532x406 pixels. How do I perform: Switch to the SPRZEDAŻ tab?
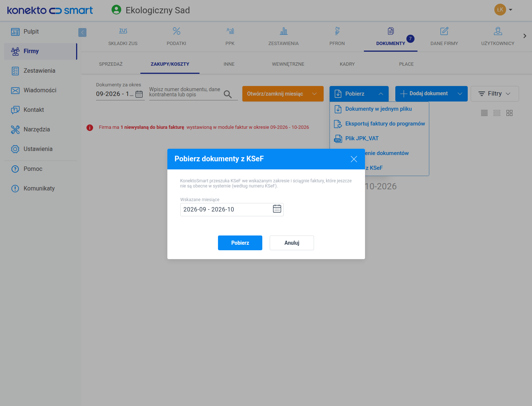point(111,64)
